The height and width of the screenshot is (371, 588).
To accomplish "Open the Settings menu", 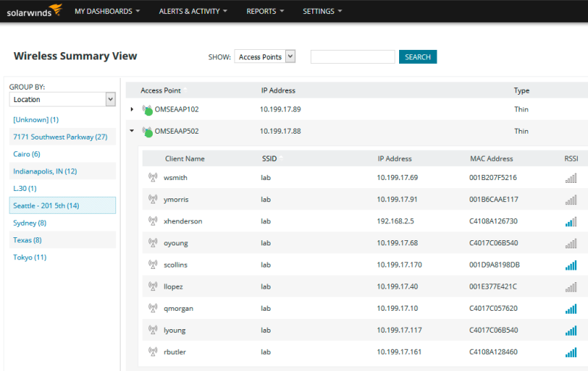I will [322, 11].
